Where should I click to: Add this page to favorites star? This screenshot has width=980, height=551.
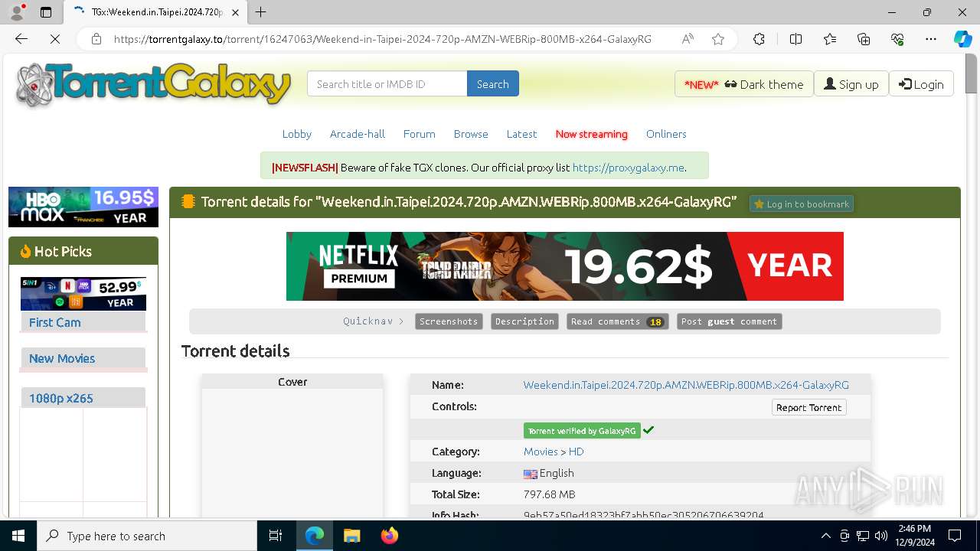pyautogui.click(x=718, y=39)
